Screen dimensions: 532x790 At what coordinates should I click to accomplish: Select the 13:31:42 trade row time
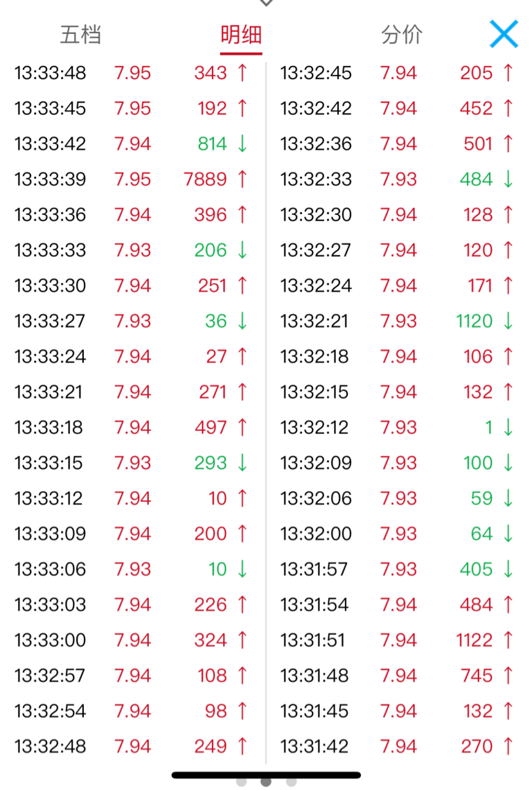point(315,746)
